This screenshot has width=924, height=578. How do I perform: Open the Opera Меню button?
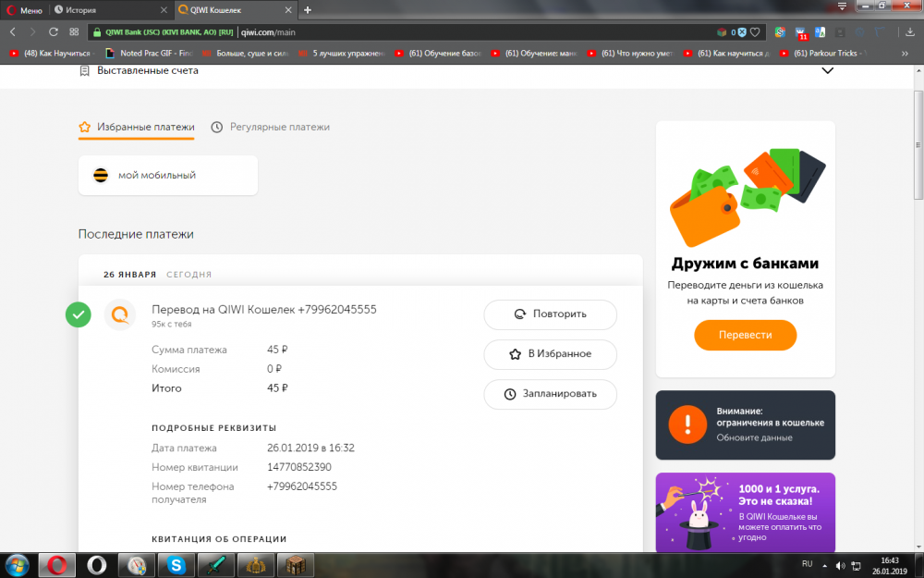(24, 9)
